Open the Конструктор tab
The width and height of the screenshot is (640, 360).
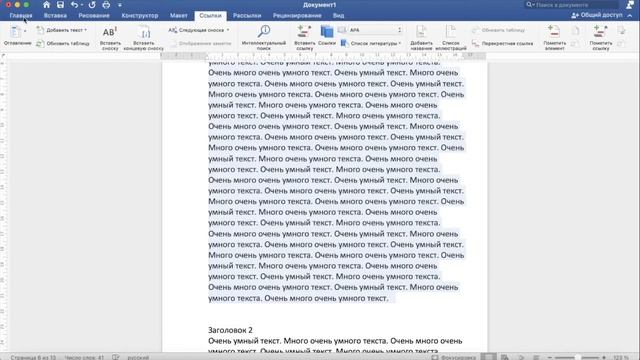click(x=140, y=16)
